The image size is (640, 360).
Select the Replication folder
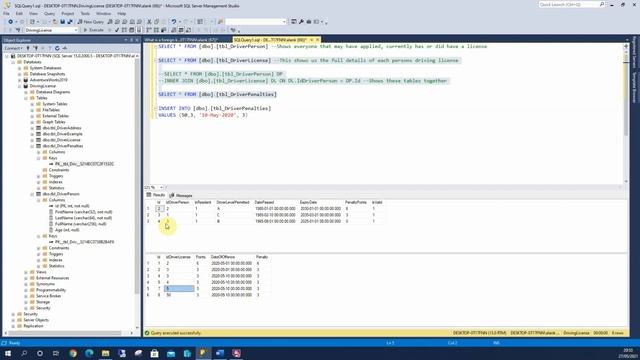tap(33, 326)
